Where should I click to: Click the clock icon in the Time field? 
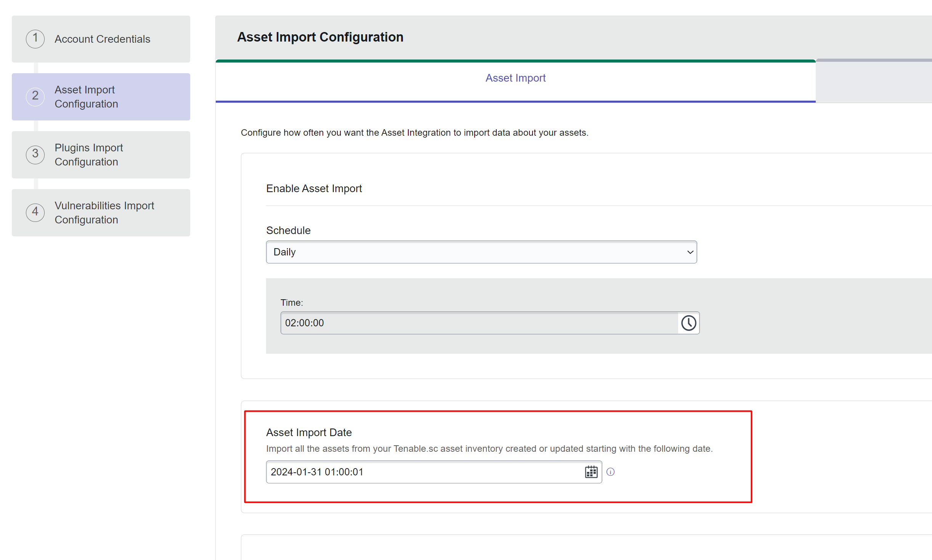(x=688, y=323)
